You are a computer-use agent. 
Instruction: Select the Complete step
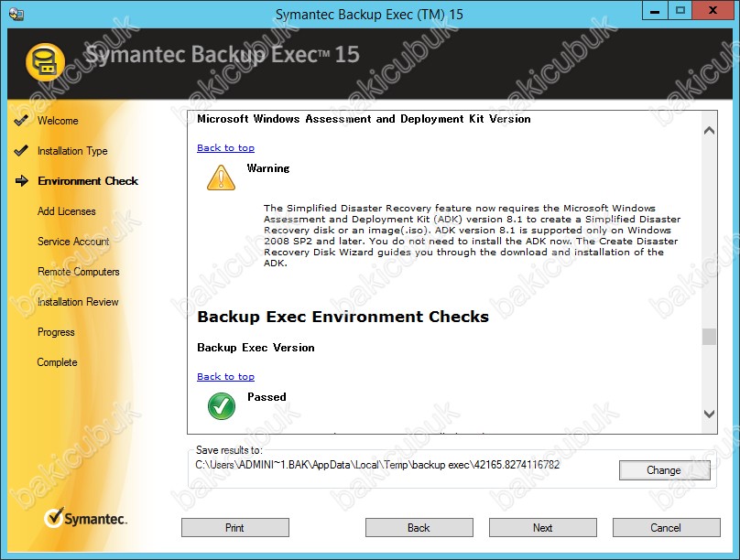[57, 362]
